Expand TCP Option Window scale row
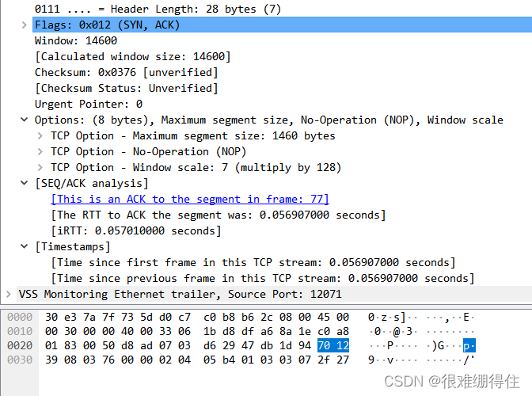The width and height of the screenshot is (532, 396). tap(40, 167)
